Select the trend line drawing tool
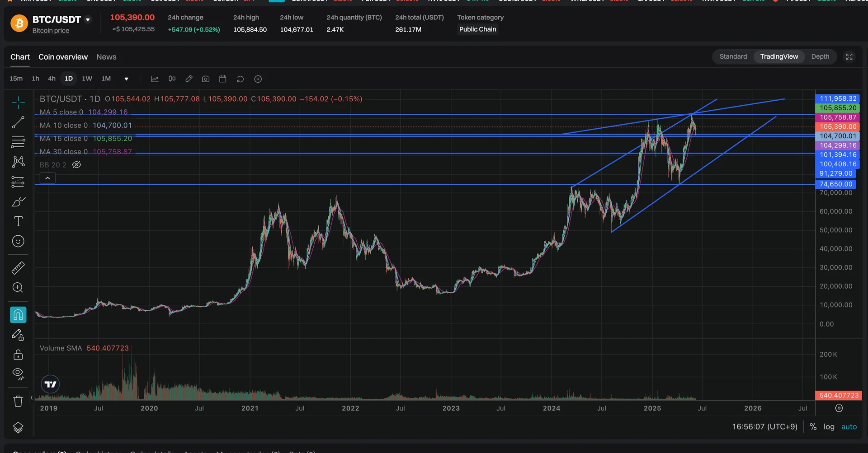868x453 pixels. tap(18, 122)
